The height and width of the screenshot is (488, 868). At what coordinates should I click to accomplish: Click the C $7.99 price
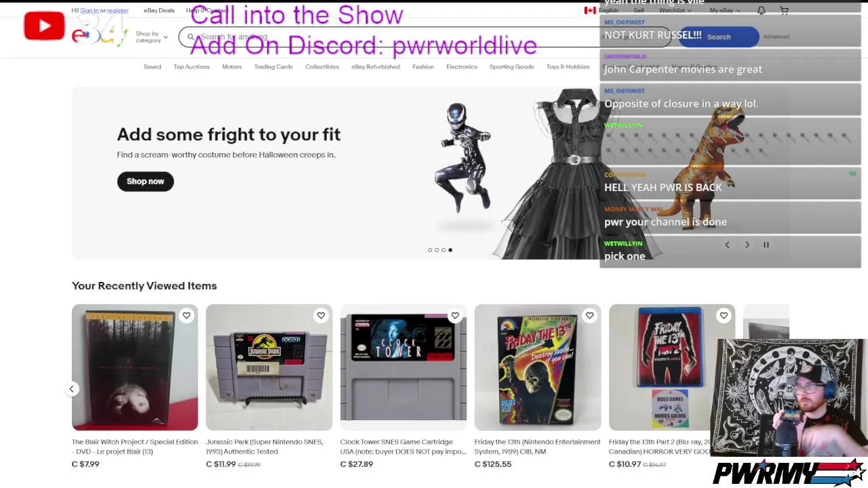[85, 464]
